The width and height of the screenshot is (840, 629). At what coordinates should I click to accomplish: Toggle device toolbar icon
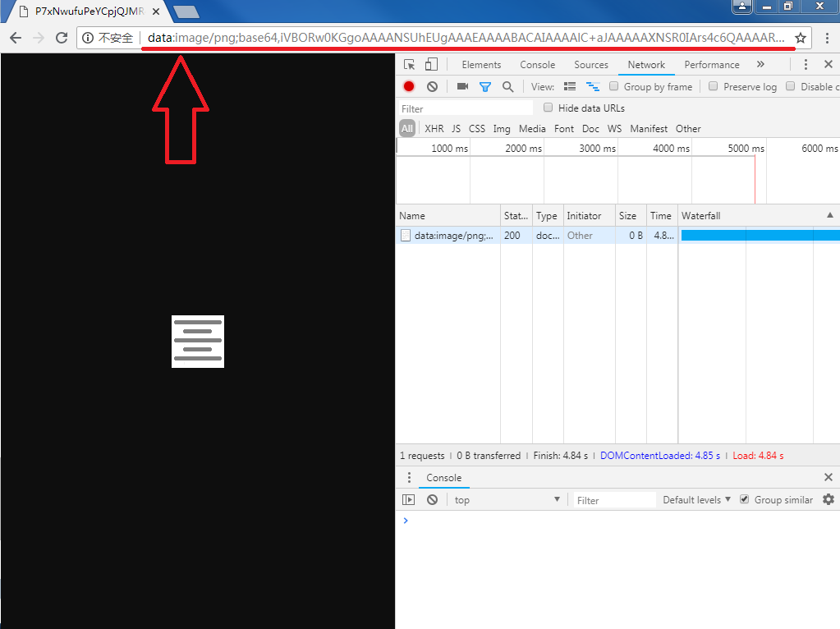pos(431,65)
